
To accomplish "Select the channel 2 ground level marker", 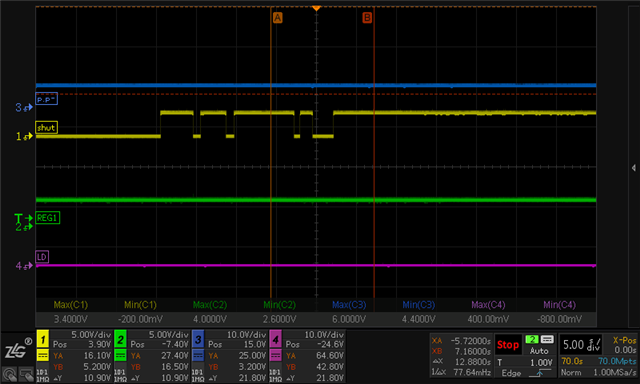I will [24, 227].
